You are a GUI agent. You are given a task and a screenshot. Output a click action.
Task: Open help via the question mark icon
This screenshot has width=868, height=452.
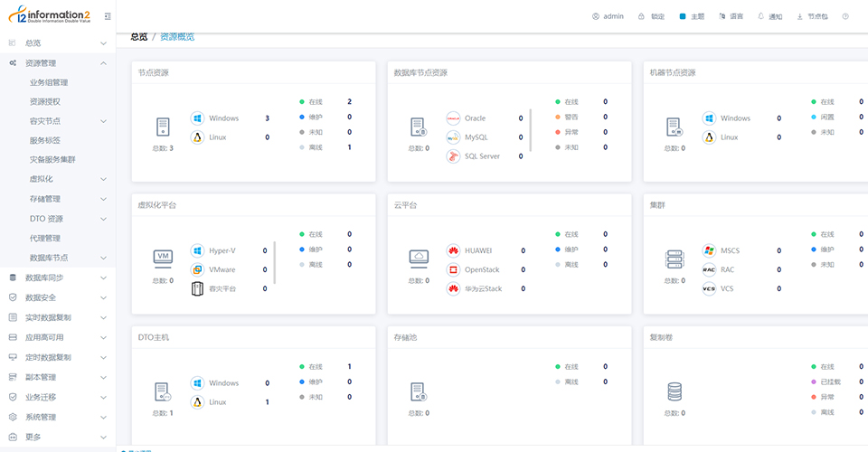pyautogui.click(x=845, y=16)
